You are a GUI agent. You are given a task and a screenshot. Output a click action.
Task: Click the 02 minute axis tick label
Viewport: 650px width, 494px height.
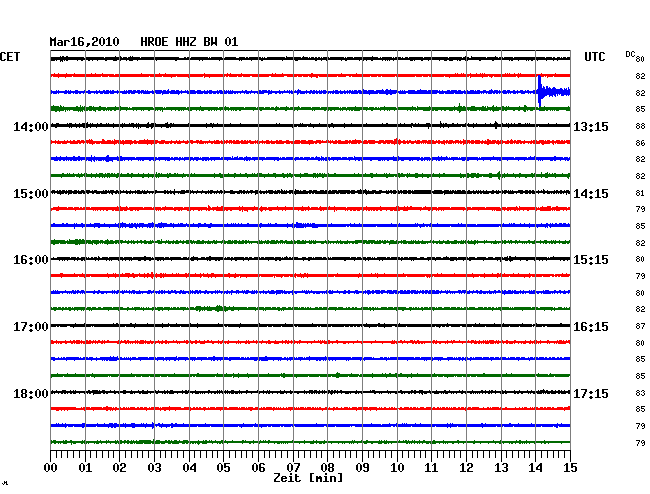(119, 468)
